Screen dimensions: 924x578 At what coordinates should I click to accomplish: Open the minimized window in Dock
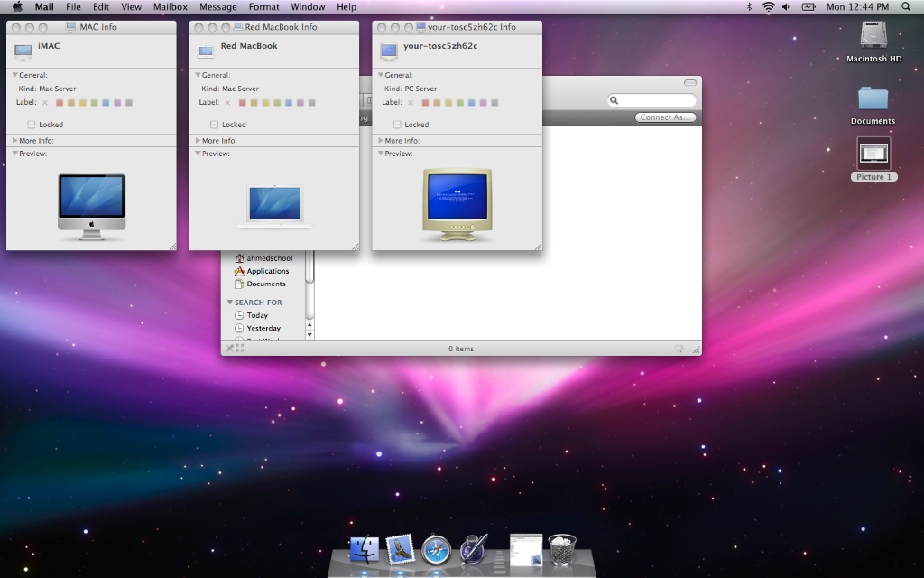(x=526, y=550)
